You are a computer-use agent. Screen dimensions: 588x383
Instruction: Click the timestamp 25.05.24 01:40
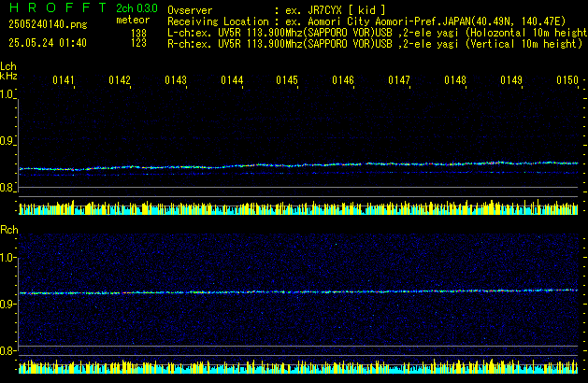pyautogui.click(x=48, y=43)
